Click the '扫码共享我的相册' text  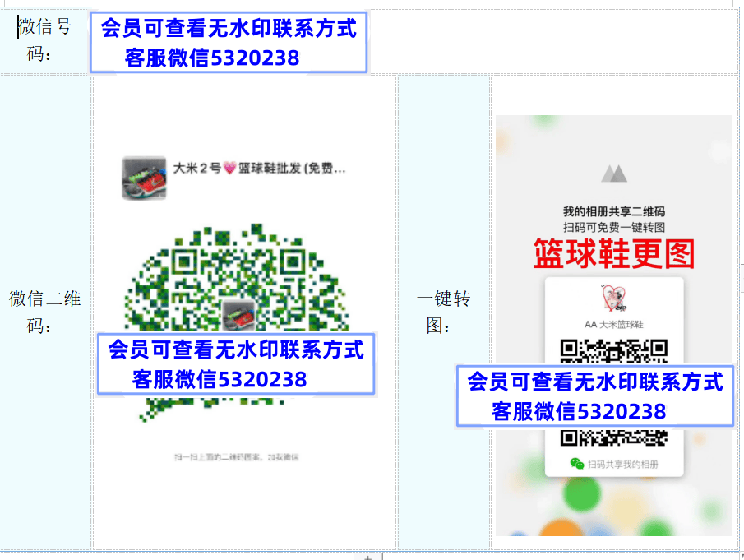(x=623, y=464)
